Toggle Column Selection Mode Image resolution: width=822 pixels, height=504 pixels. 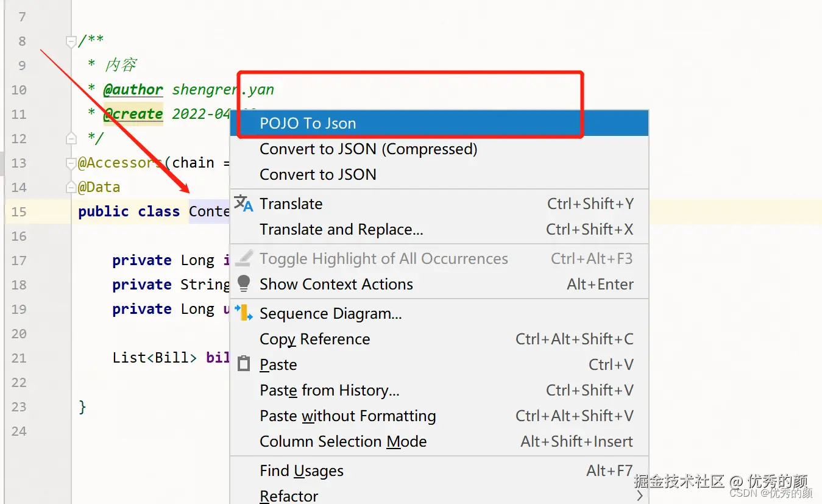point(343,442)
